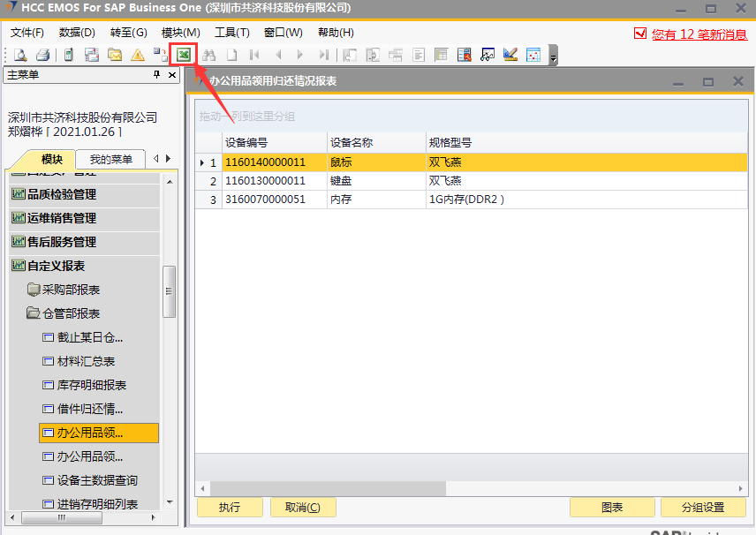The image size is (756, 535).
Task: Open print preview from the toolbar
Action: coord(19,55)
